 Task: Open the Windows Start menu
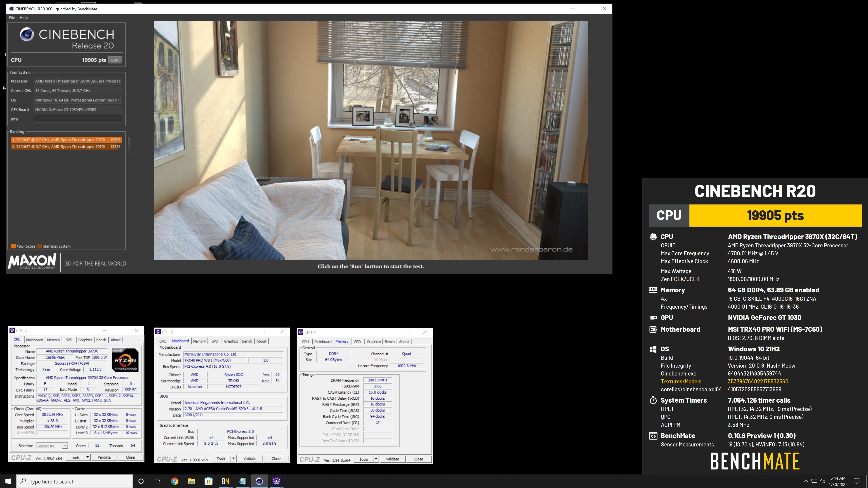point(8,481)
